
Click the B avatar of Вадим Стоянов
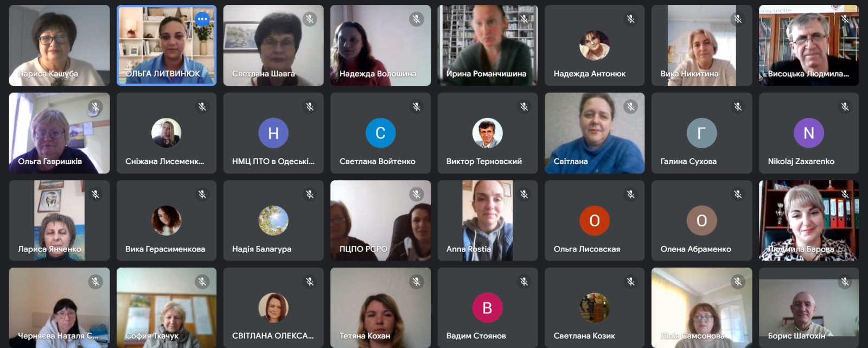point(487,308)
